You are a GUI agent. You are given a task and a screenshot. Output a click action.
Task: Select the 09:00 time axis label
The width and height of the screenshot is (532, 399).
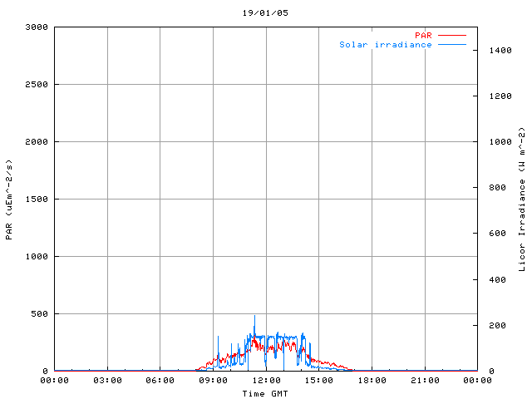coord(213,381)
